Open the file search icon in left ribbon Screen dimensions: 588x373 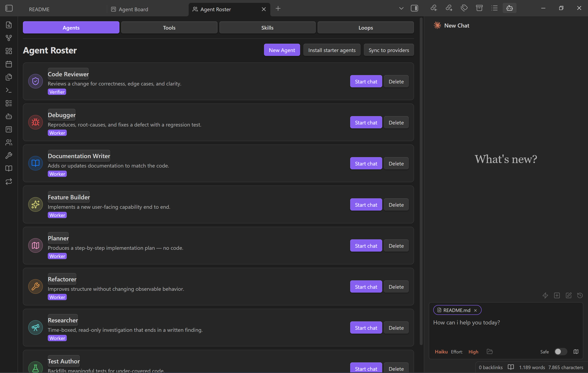(x=9, y=25)
